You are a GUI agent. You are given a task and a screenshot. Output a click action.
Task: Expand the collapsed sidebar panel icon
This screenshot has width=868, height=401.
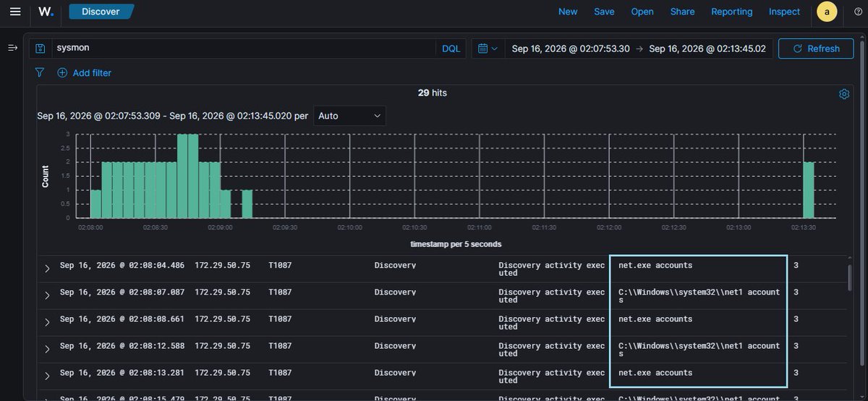tap(12, 48)
